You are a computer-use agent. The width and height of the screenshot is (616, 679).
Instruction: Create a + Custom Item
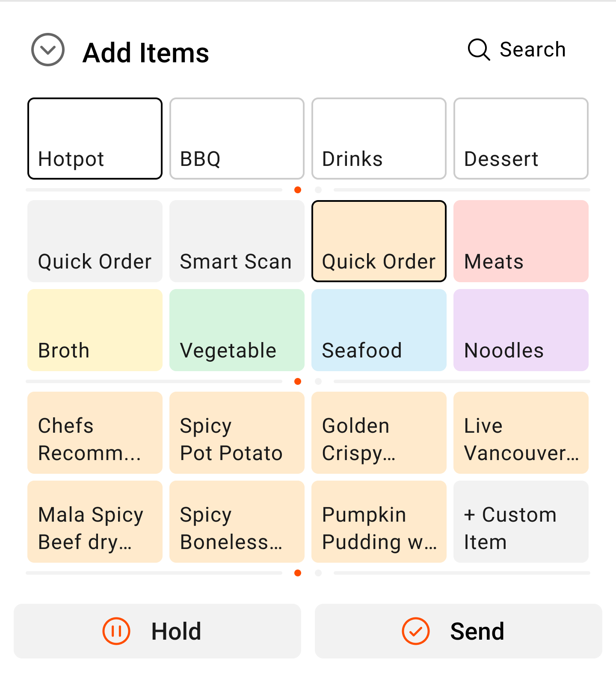(x=521, y=522)
